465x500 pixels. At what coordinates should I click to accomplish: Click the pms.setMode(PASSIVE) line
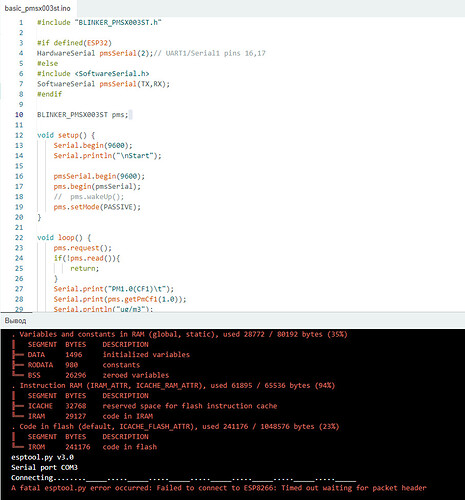point(97,207)
